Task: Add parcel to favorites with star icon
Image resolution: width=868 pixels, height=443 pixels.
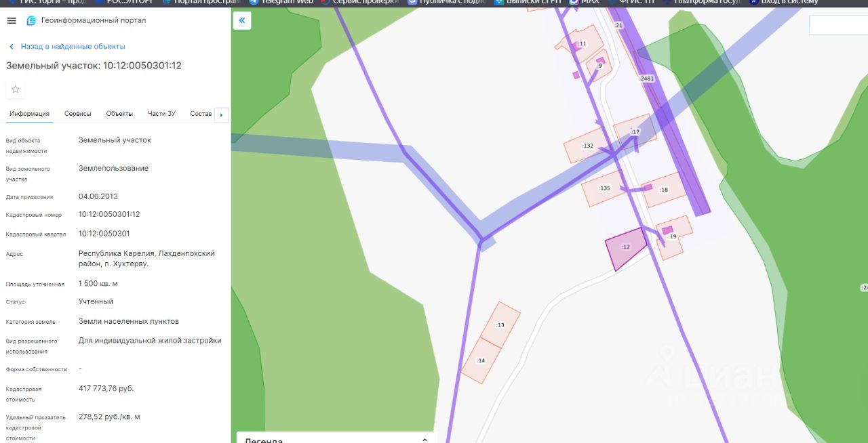Action: (x=16, y=89)
